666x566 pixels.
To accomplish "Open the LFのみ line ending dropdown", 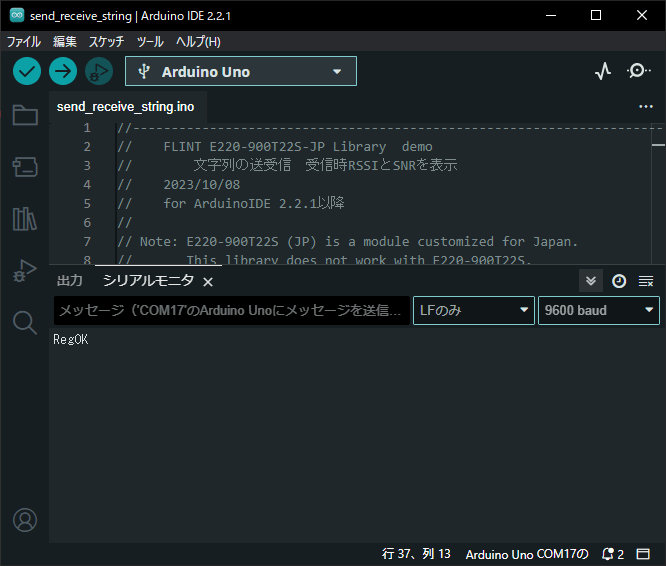I will pyautogui.click(x=474, y=310).
